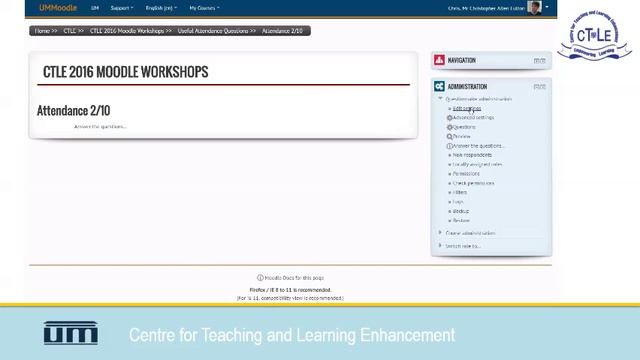Open Questions in Administration block
This screenshot has width=640, height=360.
tap(464, 127)
